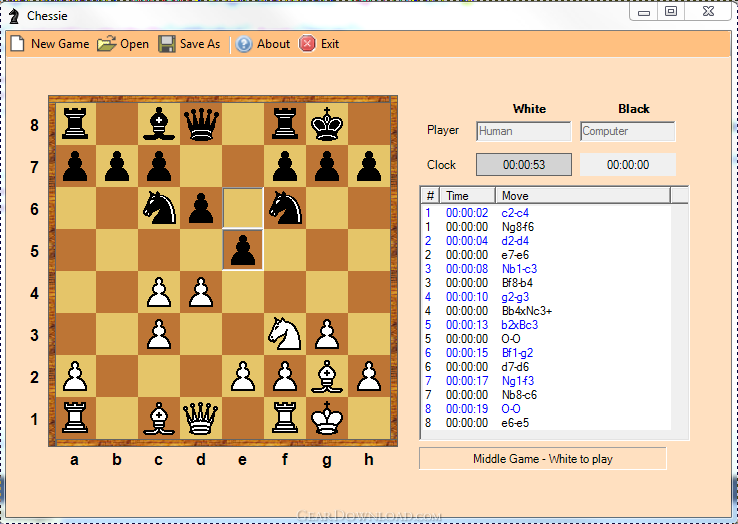738x524 pixels.
Task: Select the e6-e5 move row
Action: coord(546,423)
